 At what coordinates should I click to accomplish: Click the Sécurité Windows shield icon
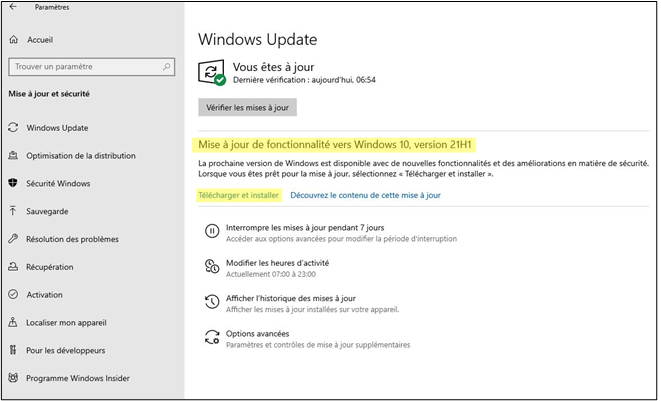[13, 183]
